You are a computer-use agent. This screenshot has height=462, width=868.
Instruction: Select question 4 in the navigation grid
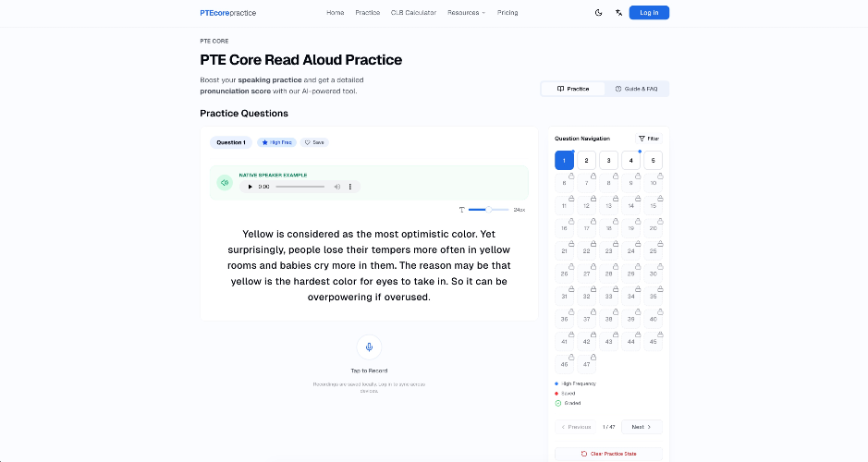tap(630, 160)
